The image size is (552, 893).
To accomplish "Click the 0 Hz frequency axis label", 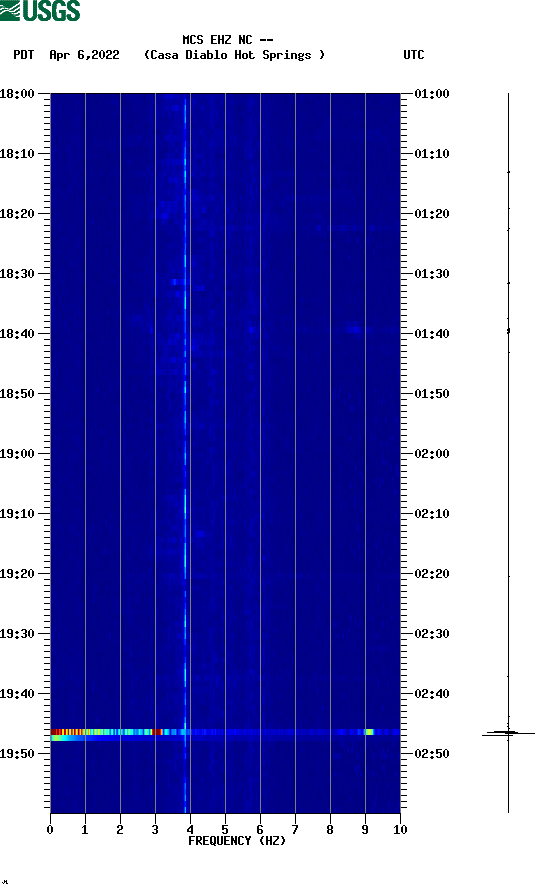I will click(x=50, y=830).
